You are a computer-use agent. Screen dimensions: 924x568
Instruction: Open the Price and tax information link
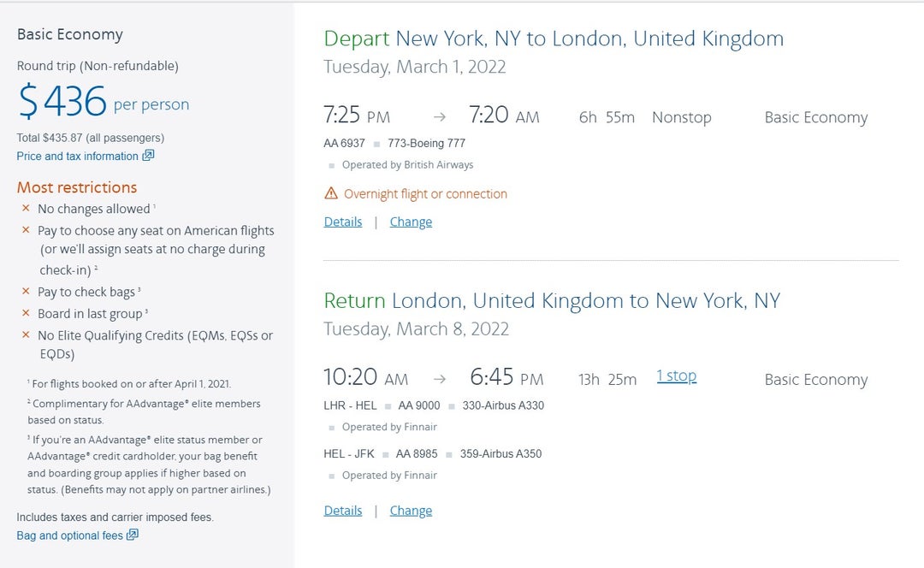point(79,156)
